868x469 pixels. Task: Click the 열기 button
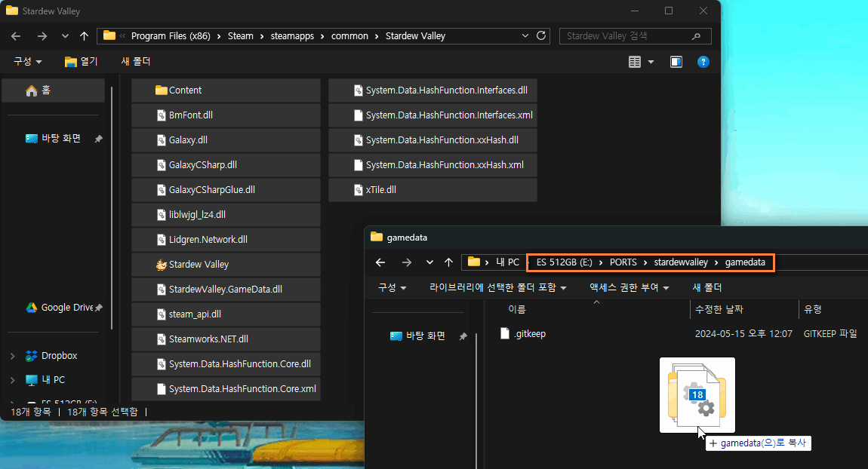[x=81, y=61]
